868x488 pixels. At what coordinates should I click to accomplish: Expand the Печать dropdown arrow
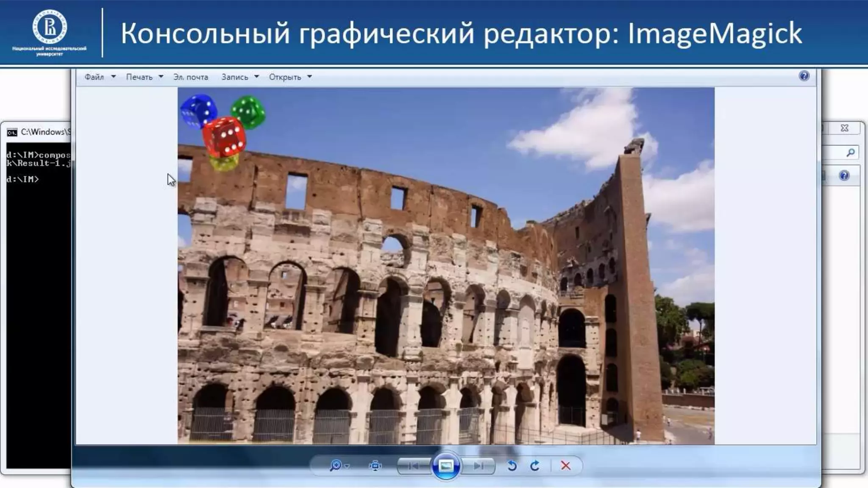(161, 77)
